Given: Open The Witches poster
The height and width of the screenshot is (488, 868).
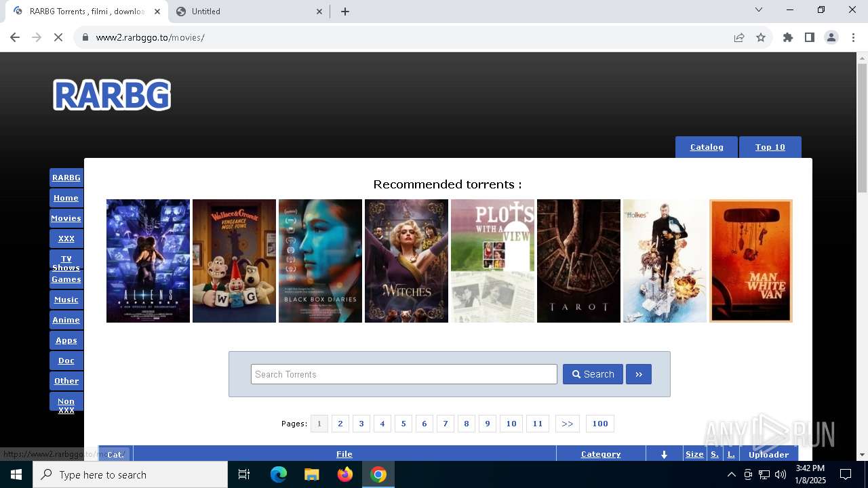Looking at the screenshot, I should click(406, 261).
